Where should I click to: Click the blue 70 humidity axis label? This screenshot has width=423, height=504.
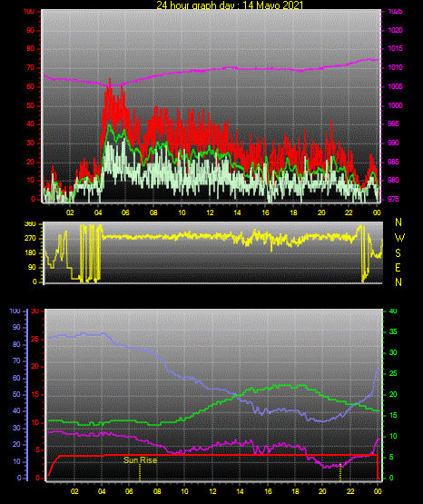coord(16,361)
